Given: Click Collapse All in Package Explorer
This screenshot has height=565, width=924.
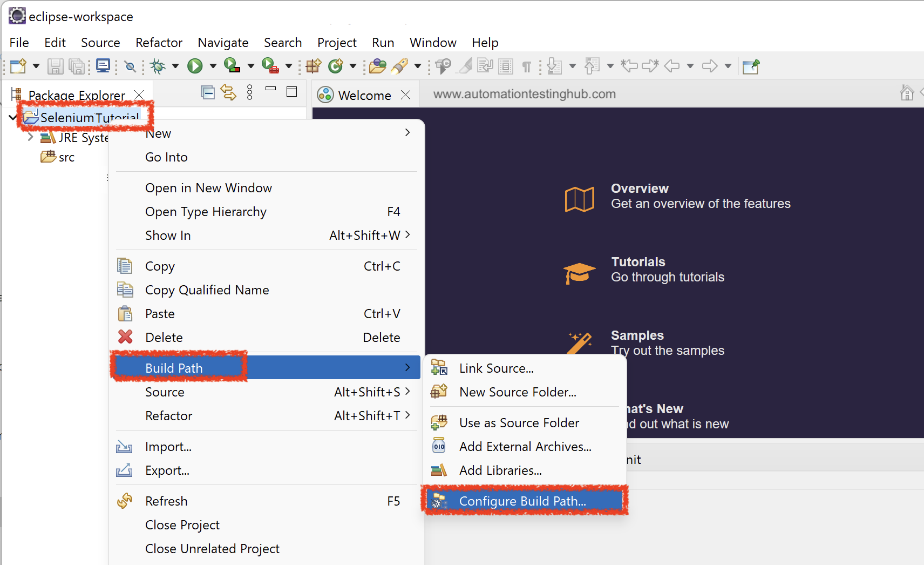Looking at the screenshot, I should 208,92.
